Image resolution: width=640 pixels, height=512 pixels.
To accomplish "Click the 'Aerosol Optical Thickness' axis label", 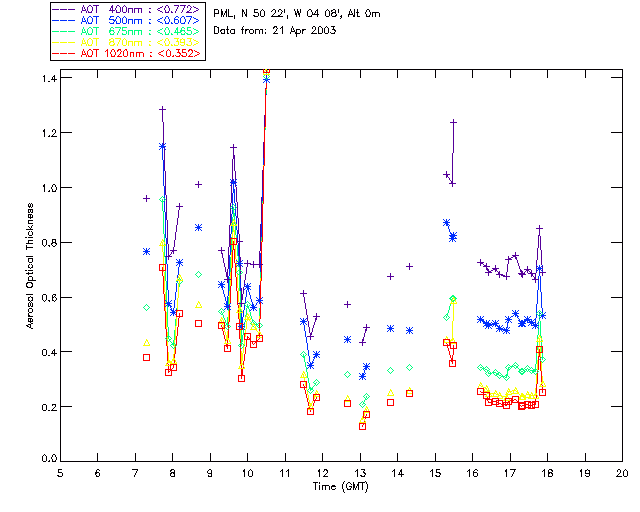I will [x=30, y=266].
